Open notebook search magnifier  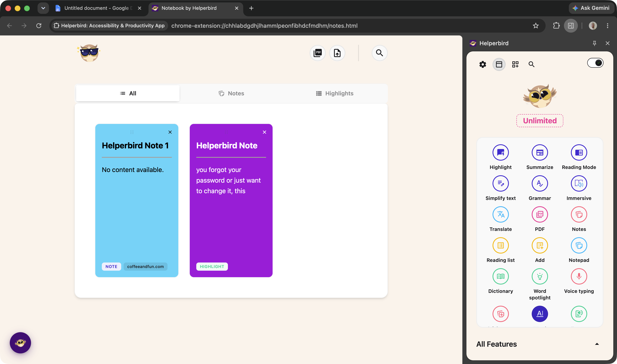379,53
